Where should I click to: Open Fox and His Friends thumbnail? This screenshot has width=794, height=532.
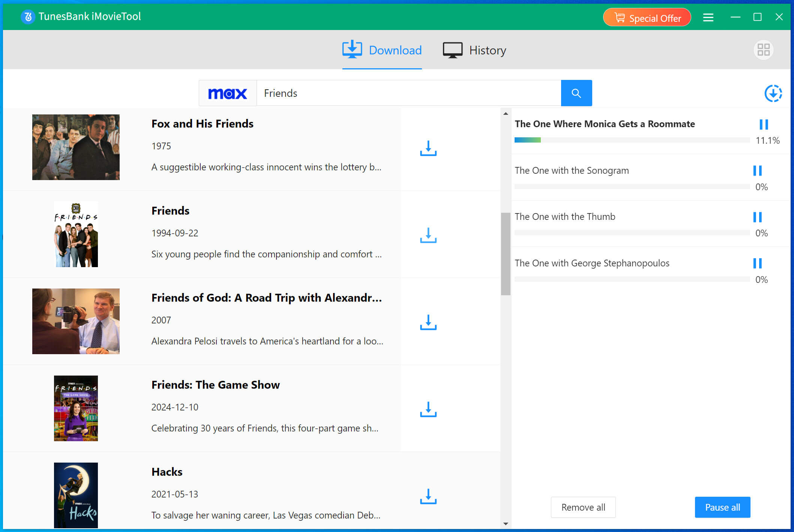tap(76, 147)
